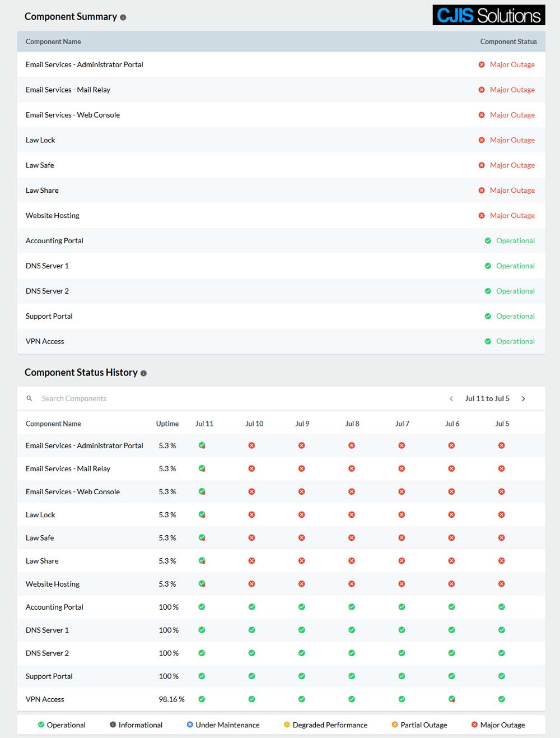Click the search magnifier icon
The height and width of the screenshot is (738, 560).
coord(29,398)
